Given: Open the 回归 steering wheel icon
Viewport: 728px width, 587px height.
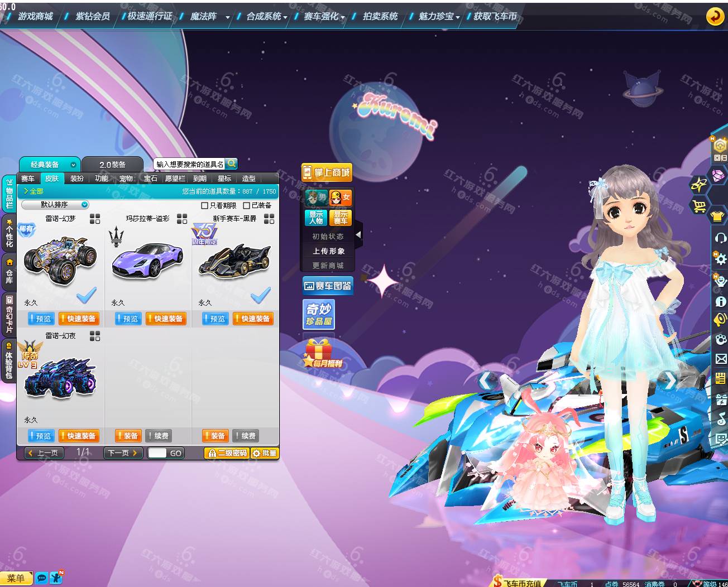Looking at the screenshot, I should 720,148.
